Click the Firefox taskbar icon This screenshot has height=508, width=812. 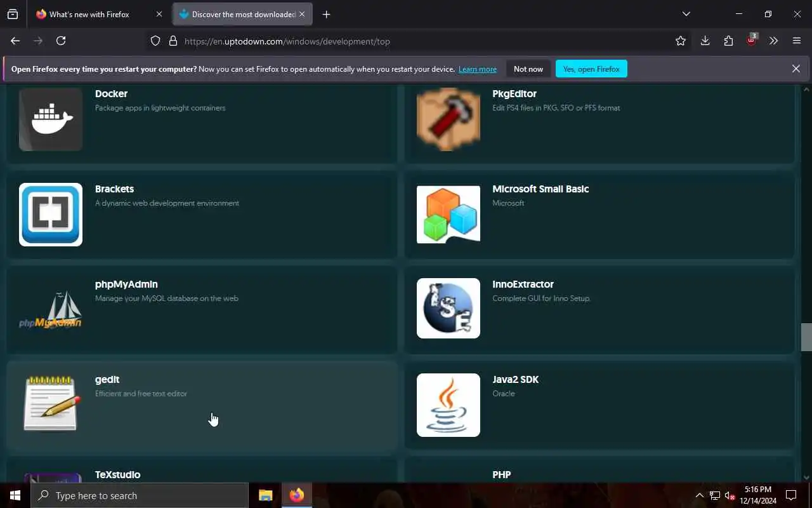[x=297, y=495]
